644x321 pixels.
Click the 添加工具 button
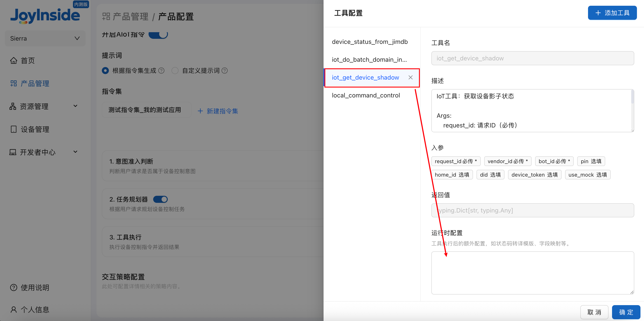click(612, 13)
